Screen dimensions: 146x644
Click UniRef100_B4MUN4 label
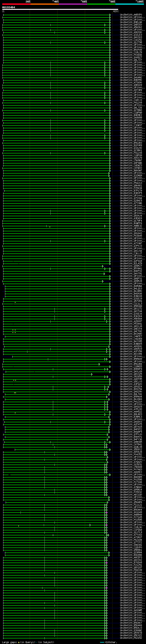(131, 286)
